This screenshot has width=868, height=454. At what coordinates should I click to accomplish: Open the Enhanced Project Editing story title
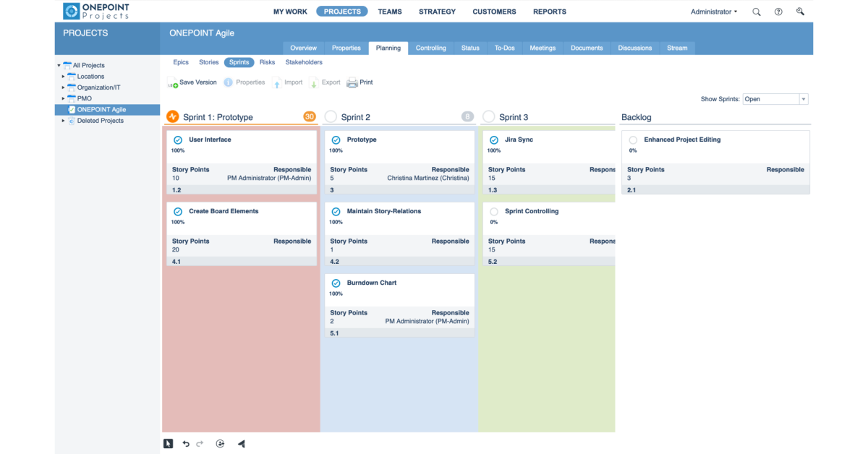[x=682, y=140]
